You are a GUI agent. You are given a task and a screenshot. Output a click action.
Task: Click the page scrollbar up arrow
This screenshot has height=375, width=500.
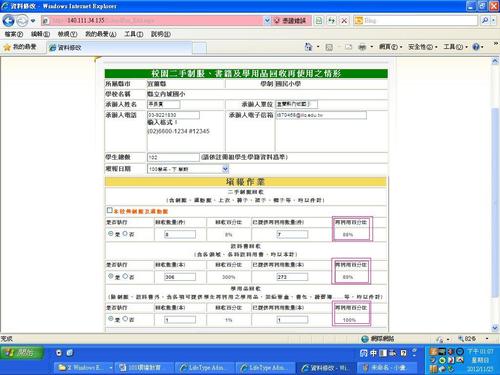495,61
